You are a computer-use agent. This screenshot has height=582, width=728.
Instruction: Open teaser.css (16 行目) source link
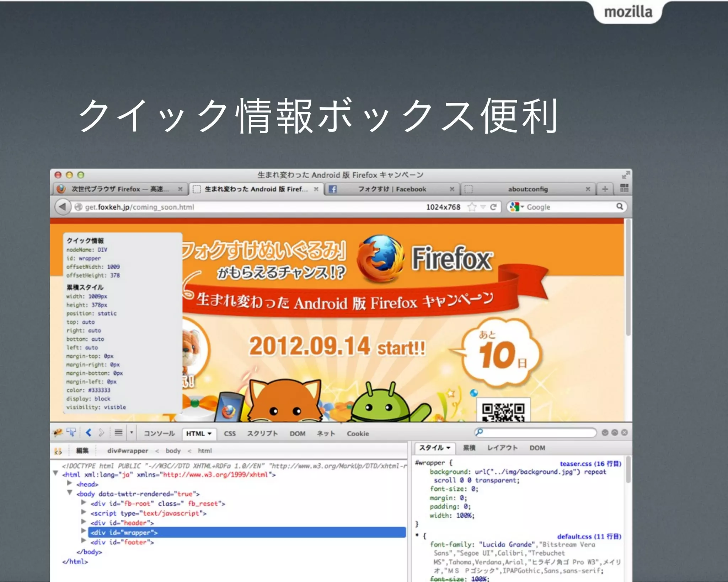coord(590,464)
